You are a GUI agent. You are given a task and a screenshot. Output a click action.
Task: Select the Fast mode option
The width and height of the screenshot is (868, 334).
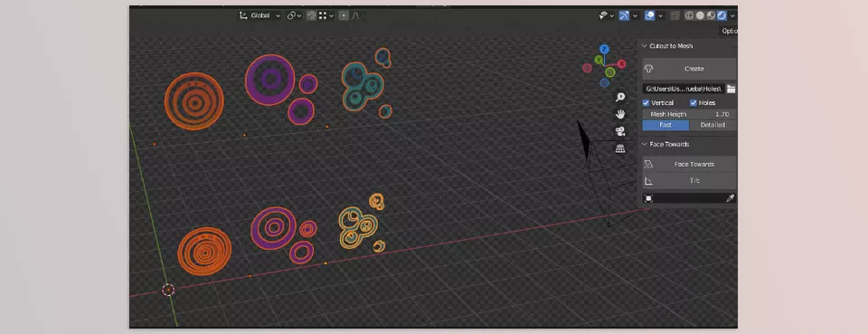pos(665,125)
